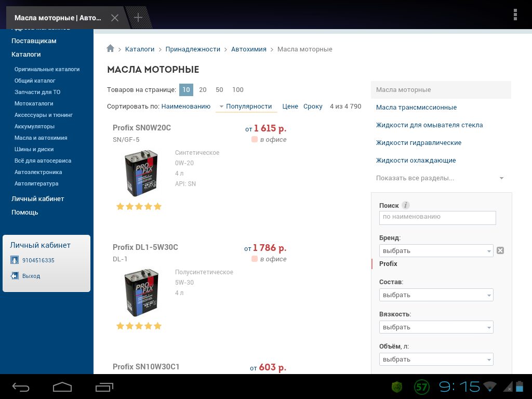Open the Profix SN10W30C1 product title
The height and width of the screenshot is (399, 532).
point(146,367)
